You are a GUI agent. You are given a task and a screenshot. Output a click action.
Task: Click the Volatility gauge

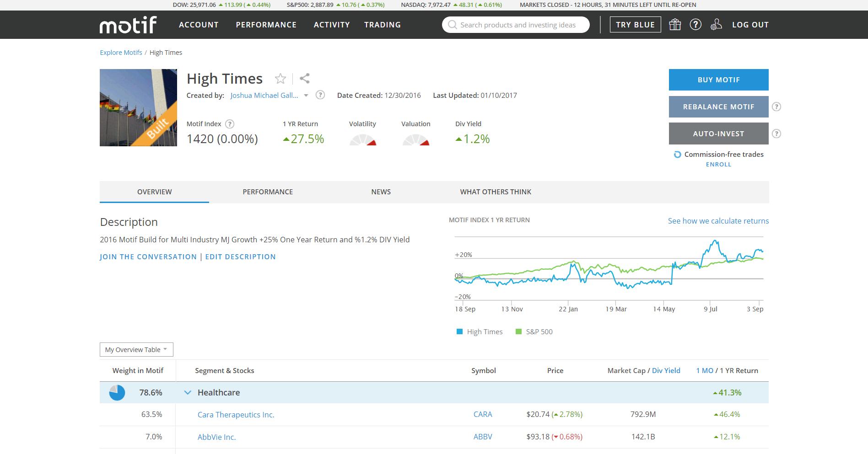click(363, 139)
